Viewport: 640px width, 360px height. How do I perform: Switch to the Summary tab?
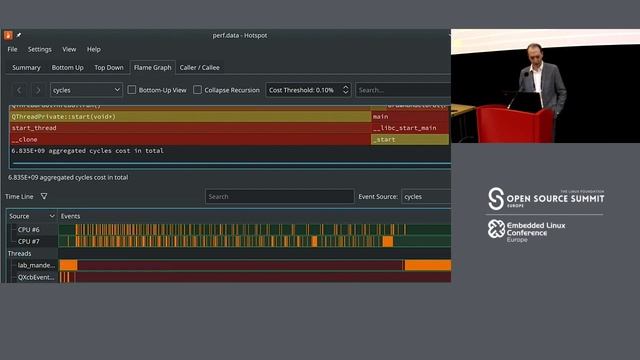[x=26, y=68]
